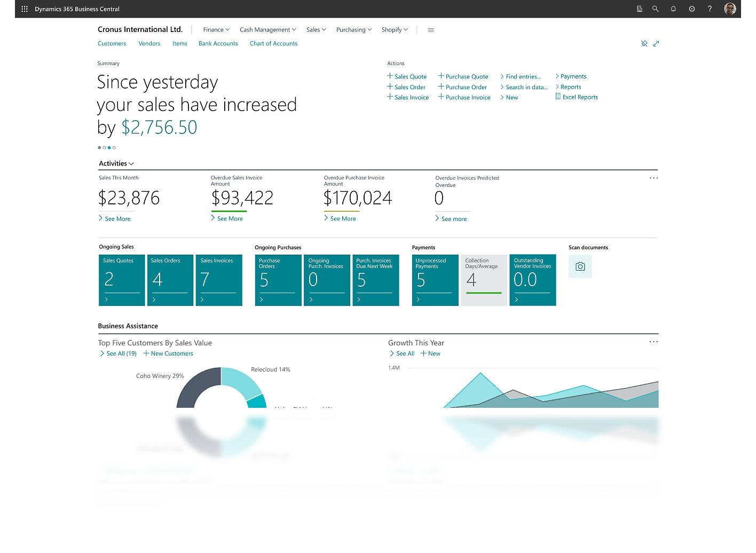Expand the Finance menu dropdown
The image size is (756, 553).
click(216, 30)
